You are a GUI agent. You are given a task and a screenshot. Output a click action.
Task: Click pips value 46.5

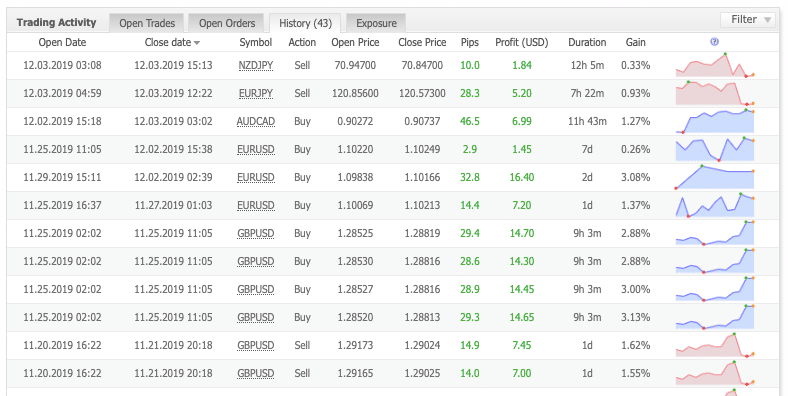(470, 122)
